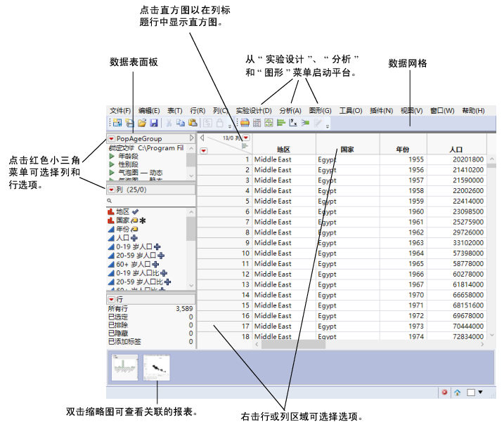504x429 pixels.
Task: Toggle the status bar square box
Action: [x=471, y=392]
